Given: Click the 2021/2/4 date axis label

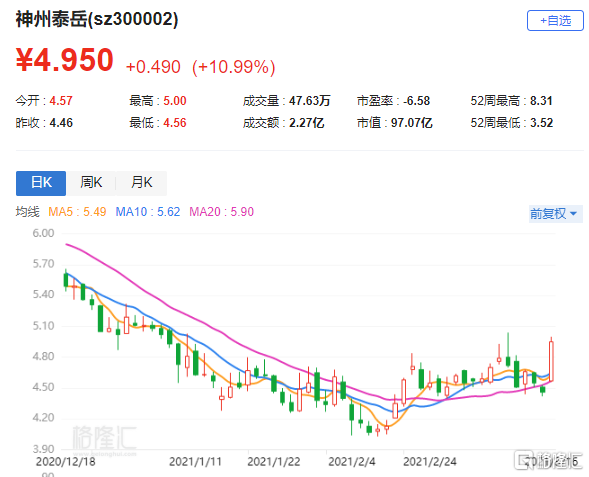Looking at the screenshot, I should pyautogui.click(x=352, y=462).
